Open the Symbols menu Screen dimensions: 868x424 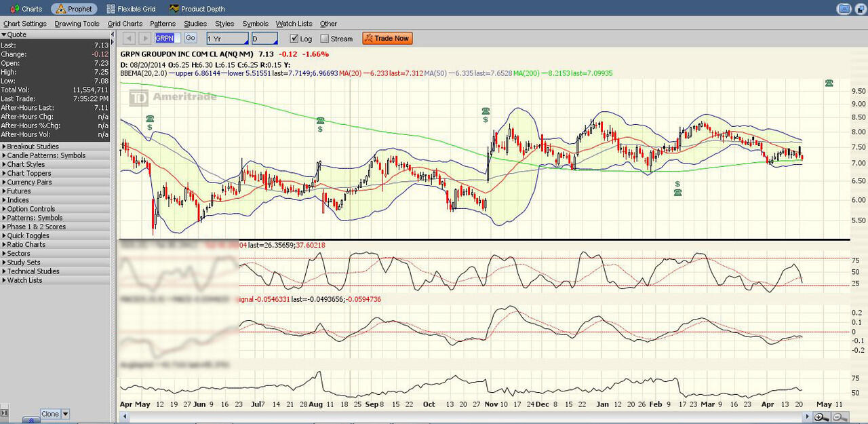pos(256,24)
